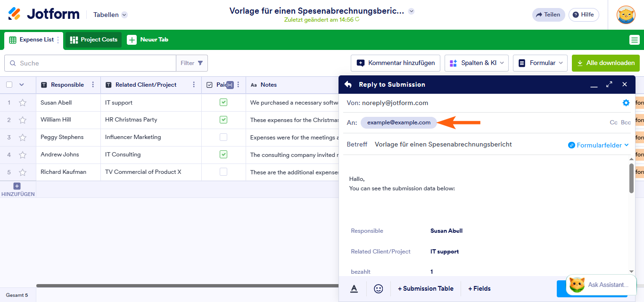The image size is (644, 302).
Task: Open the email notification settings gear
Action: click(626, 103)
